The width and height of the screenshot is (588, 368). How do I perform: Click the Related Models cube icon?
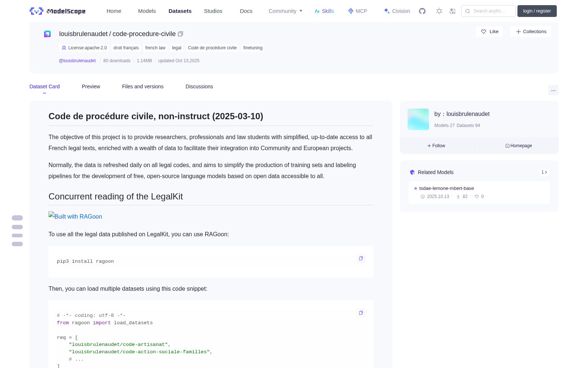point(412,172)
